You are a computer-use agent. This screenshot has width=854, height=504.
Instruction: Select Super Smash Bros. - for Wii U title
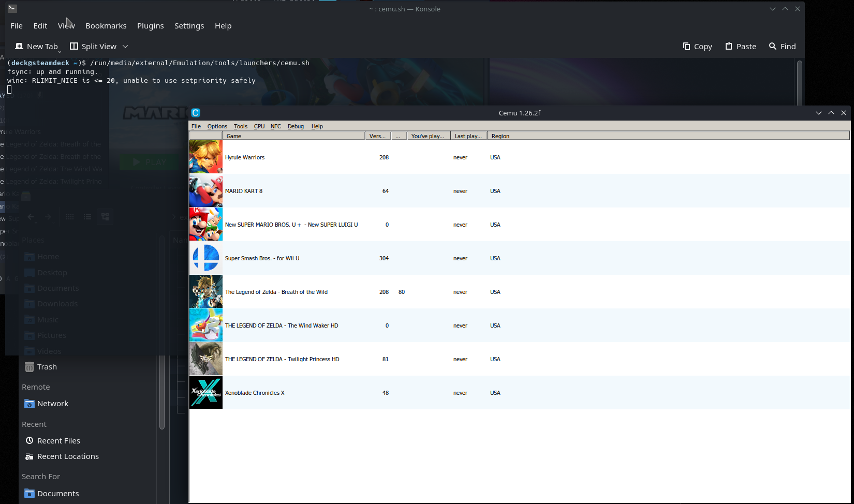(x=262, y=258)
